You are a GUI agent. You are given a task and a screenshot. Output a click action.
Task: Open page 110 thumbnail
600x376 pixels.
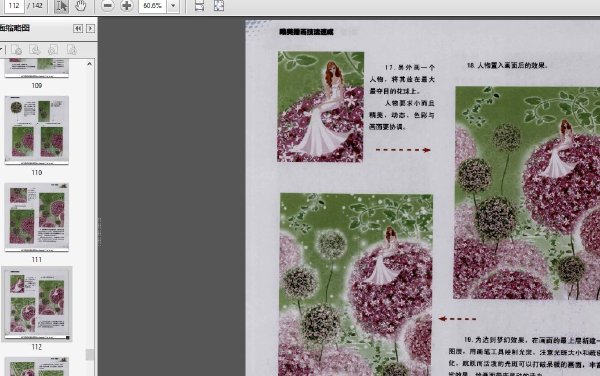(37, 130)
